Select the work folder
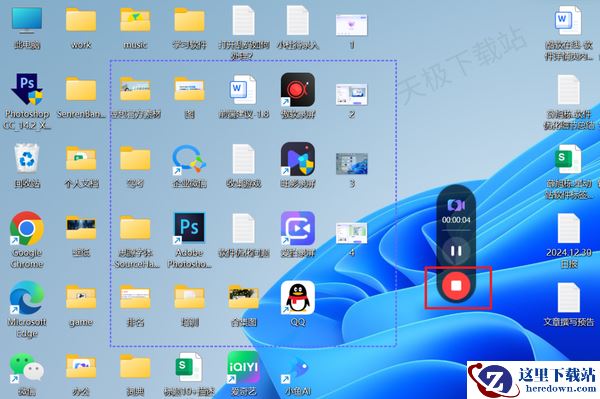The width and height of the screenshot is (600, 399). pyautogui.click(x=81, y=20)
